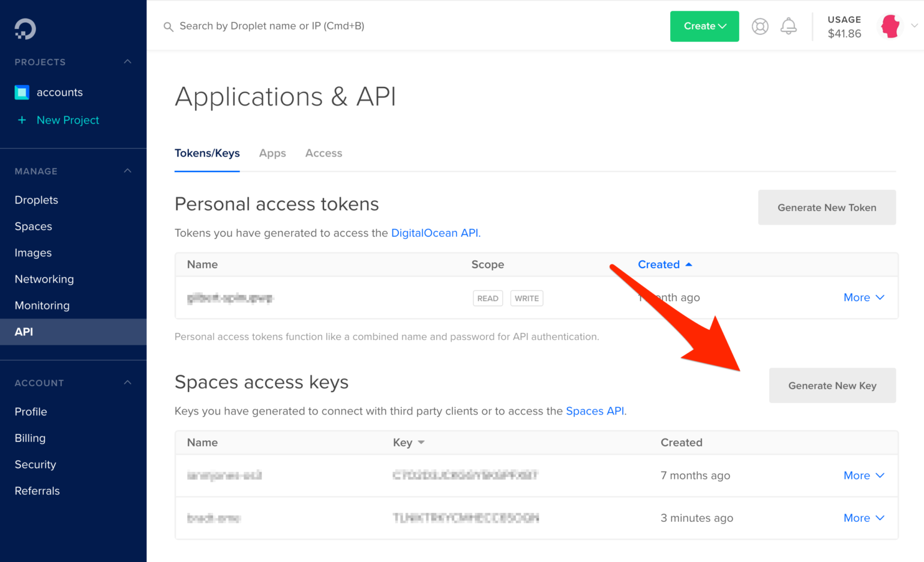Click the user avatar icon

tap(890, 26)
